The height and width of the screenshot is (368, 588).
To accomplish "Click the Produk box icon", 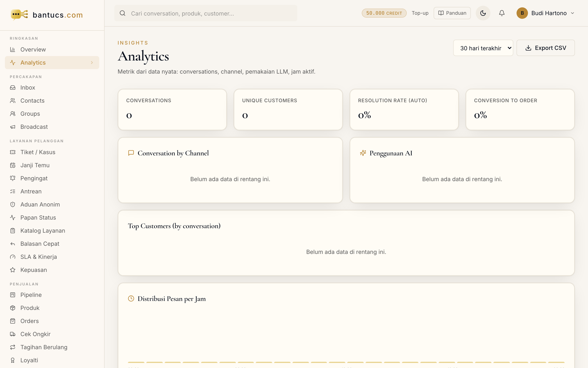I will coord(13,308).
